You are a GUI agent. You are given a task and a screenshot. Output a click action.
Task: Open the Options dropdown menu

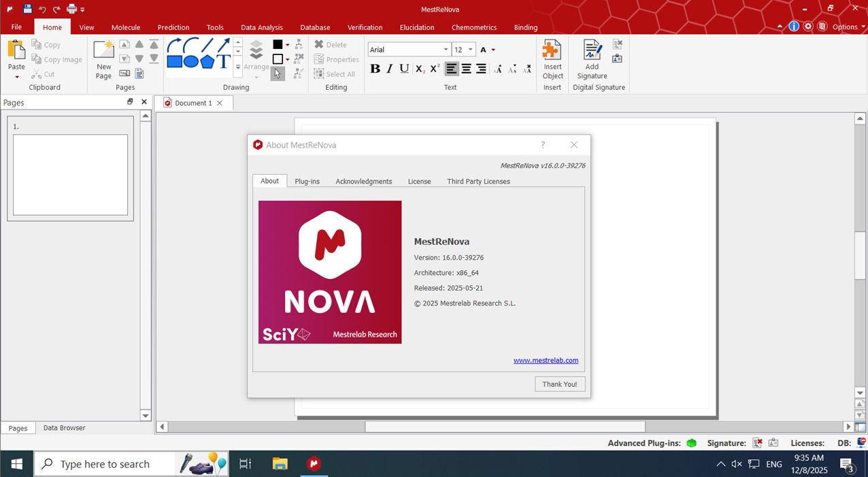tap(848, 27)
